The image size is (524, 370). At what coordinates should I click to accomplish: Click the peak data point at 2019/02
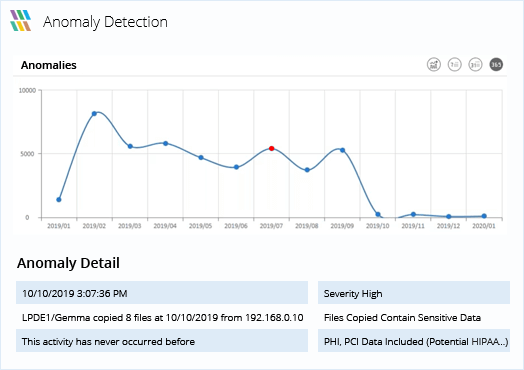coord(94,114)
